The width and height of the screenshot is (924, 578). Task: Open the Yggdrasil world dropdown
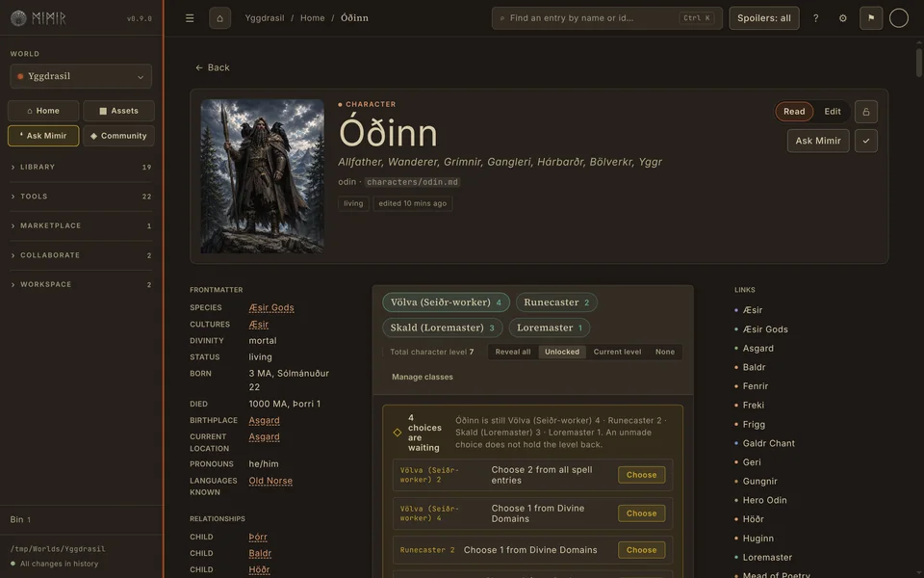coord(81,76)
